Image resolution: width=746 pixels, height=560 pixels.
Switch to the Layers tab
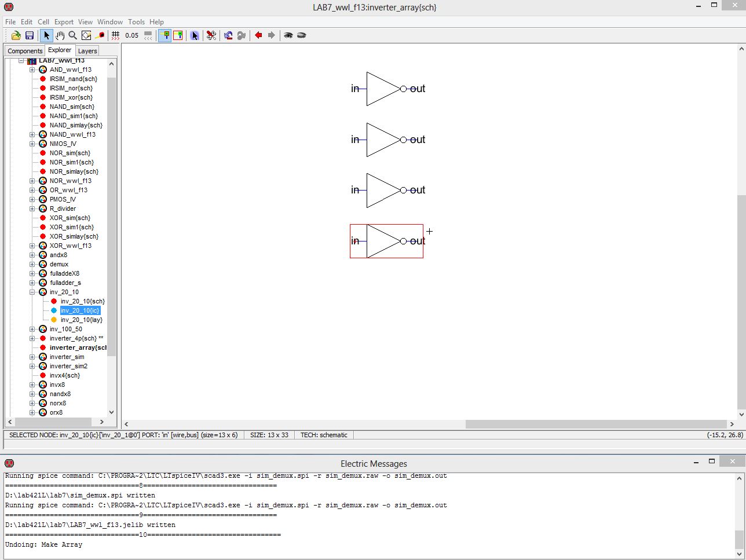point(87,51)
